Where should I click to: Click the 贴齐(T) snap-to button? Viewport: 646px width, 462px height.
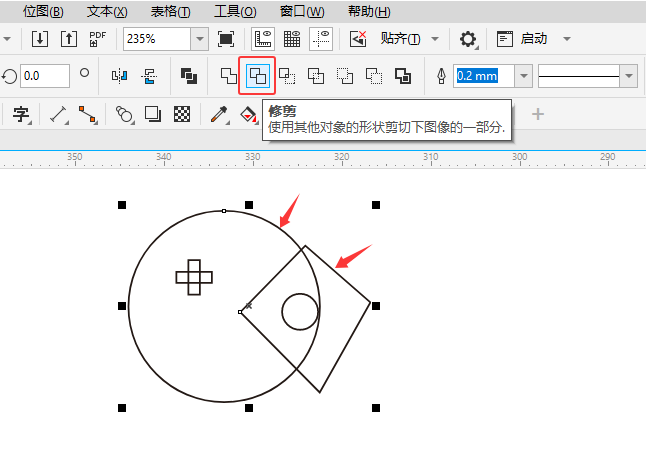point(400,39)
